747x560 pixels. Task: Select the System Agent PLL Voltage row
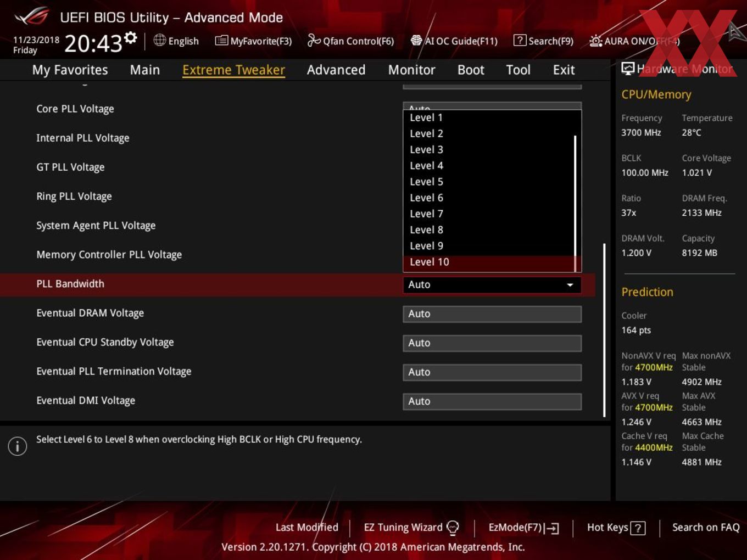[96, 225]
